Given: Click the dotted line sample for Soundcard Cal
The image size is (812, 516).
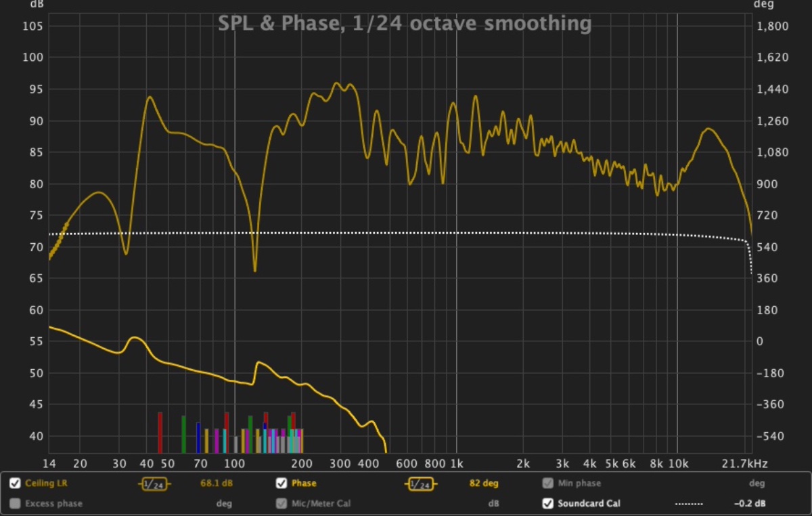Looking at the screenshot, I should click(689, 504).
